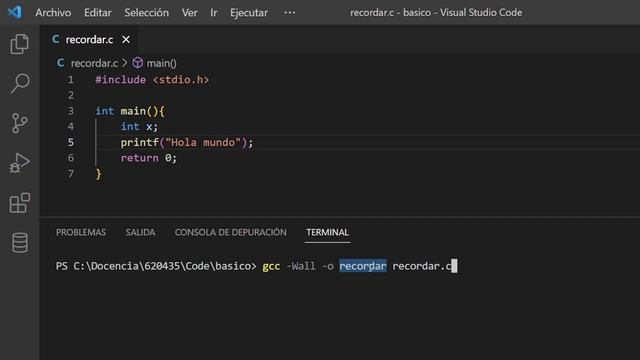640x360 pixels.
Task: Click line number 4 in the gutter
Action: pos(71,127)
